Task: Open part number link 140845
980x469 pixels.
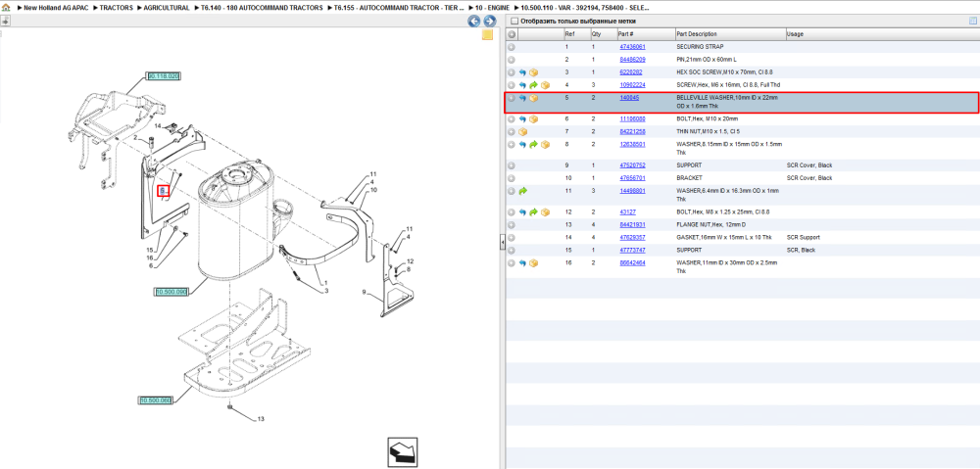Action: coord(629,98)
